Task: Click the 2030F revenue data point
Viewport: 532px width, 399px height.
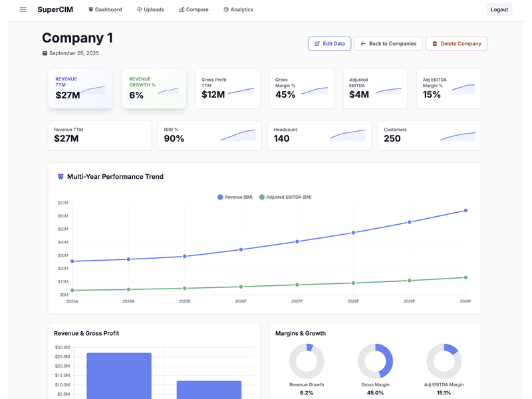Action: 465,210
